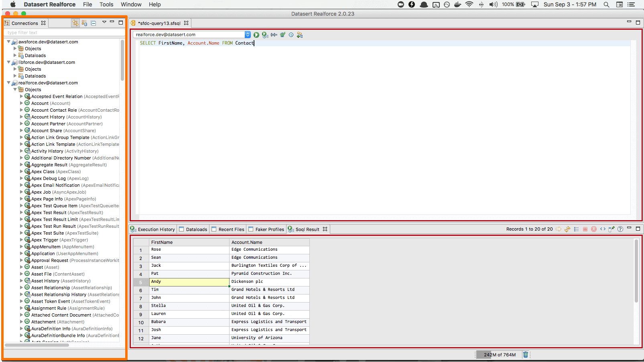Screen dimensions: 644x362
Task: Toggle the list view icon in results toolbar
Action: pos(576,229)
